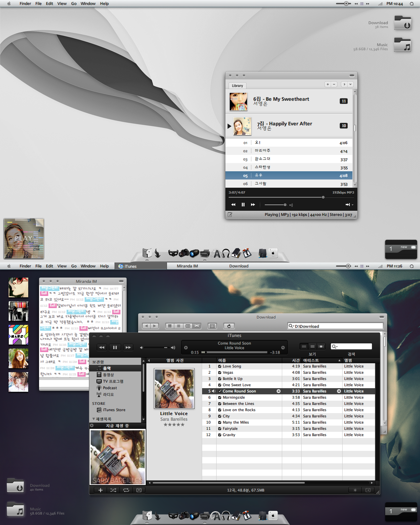Switch to the Miranda IM taskbar tab

coord(187,266)
